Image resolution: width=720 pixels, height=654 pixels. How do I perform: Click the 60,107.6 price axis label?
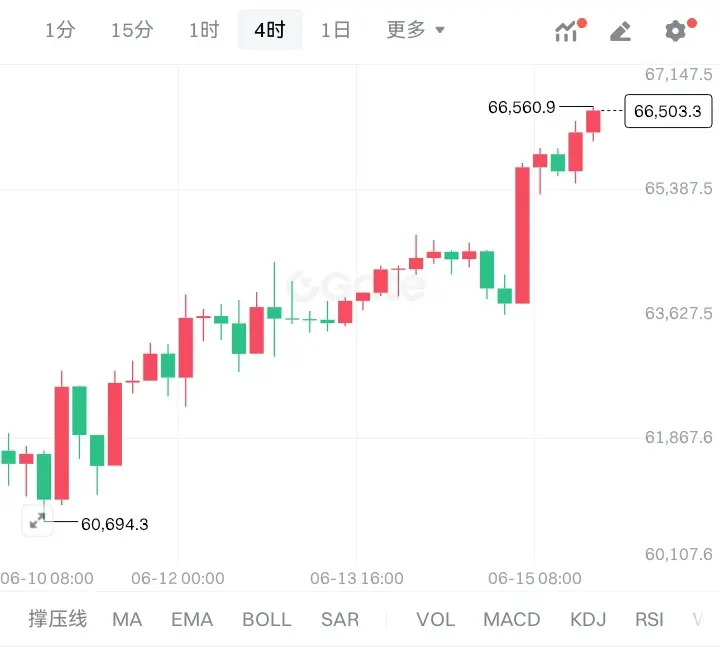(679, 554)
